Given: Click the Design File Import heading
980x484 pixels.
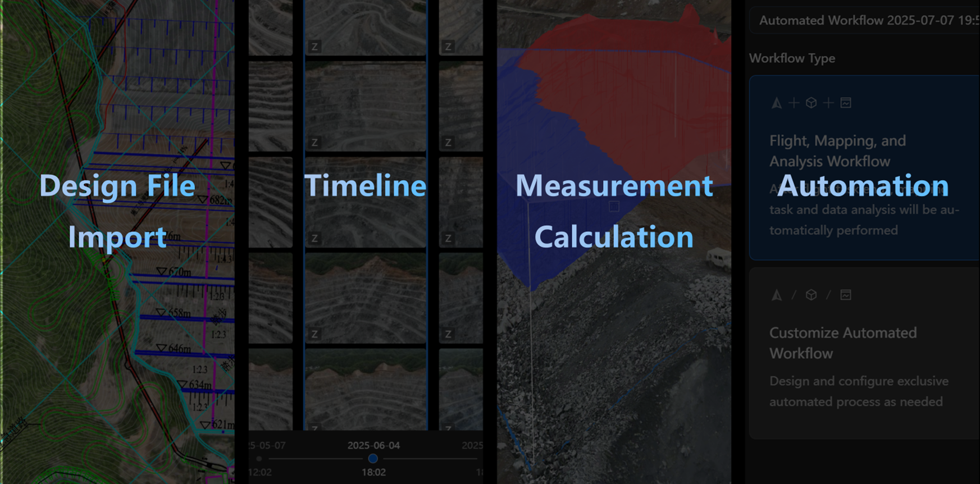Looking at the screenshot, I should pos(117,211).
